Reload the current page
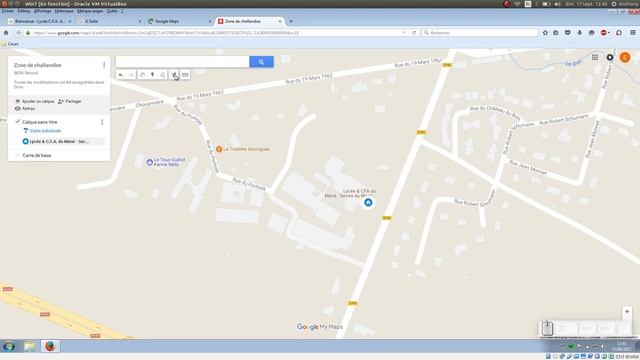640x360 pixels. point(414,33)
